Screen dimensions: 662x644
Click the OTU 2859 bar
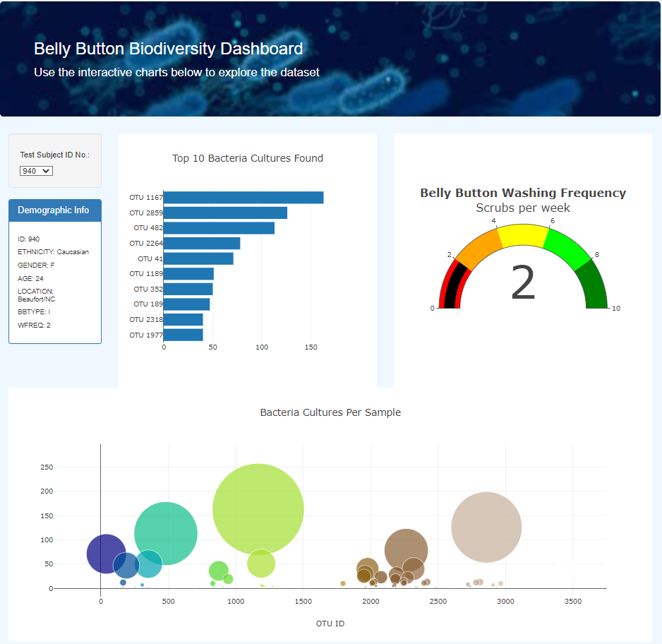point(224,213)
